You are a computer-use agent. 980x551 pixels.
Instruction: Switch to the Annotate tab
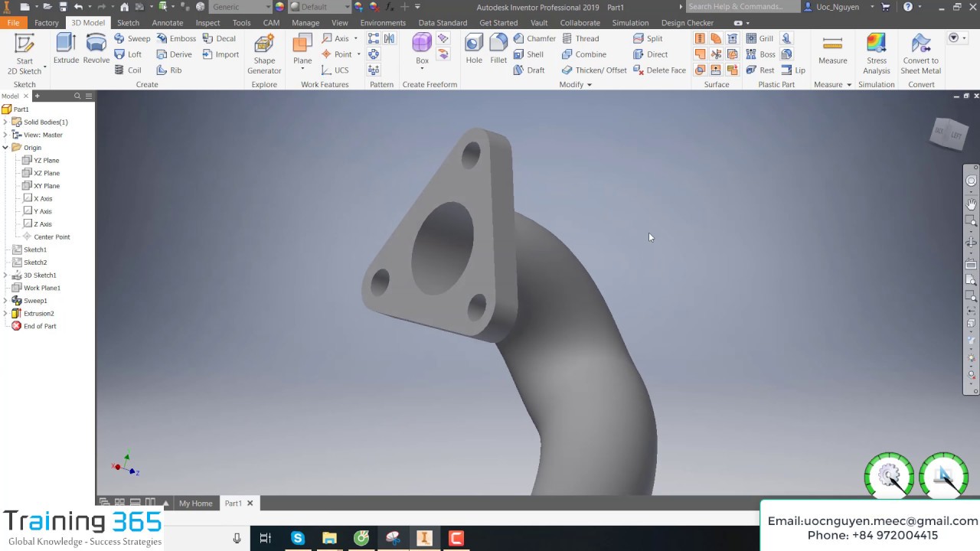pyautogui.click(x=167, y=23)
